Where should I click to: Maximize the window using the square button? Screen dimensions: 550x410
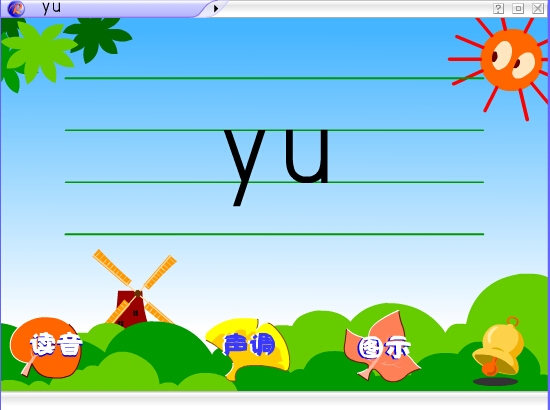(x=518, y=8)
